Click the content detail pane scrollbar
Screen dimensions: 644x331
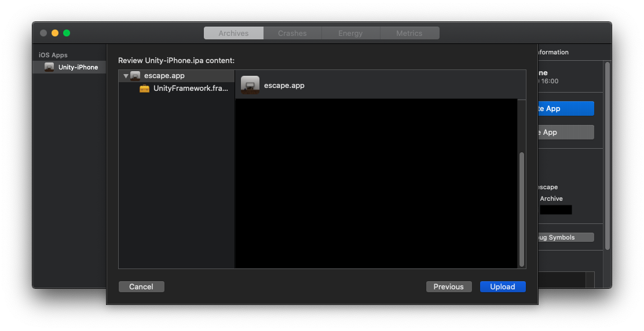pos(522,209)
